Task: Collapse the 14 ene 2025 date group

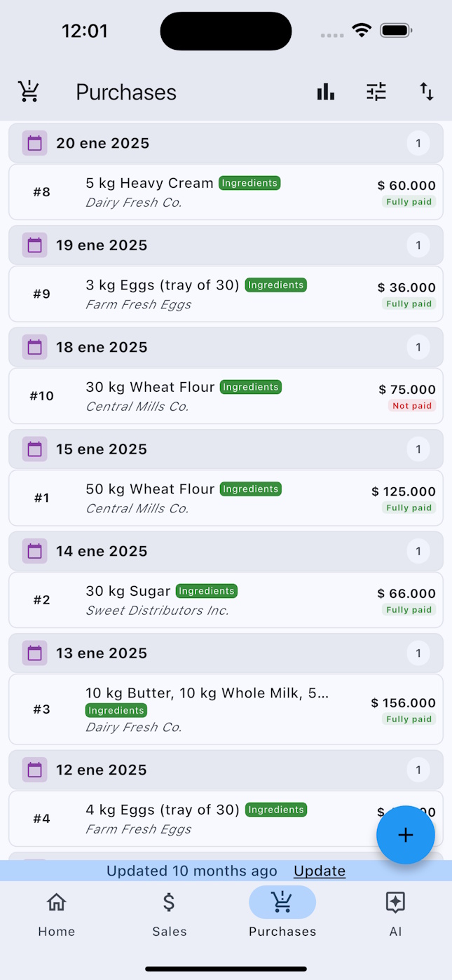Action: coord(226,552)
